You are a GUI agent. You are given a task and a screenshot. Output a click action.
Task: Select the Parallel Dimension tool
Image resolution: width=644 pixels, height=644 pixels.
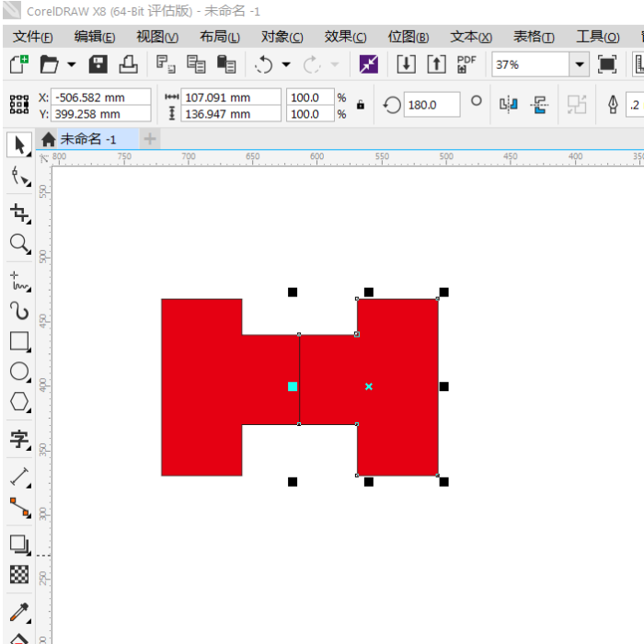point(20,477)
